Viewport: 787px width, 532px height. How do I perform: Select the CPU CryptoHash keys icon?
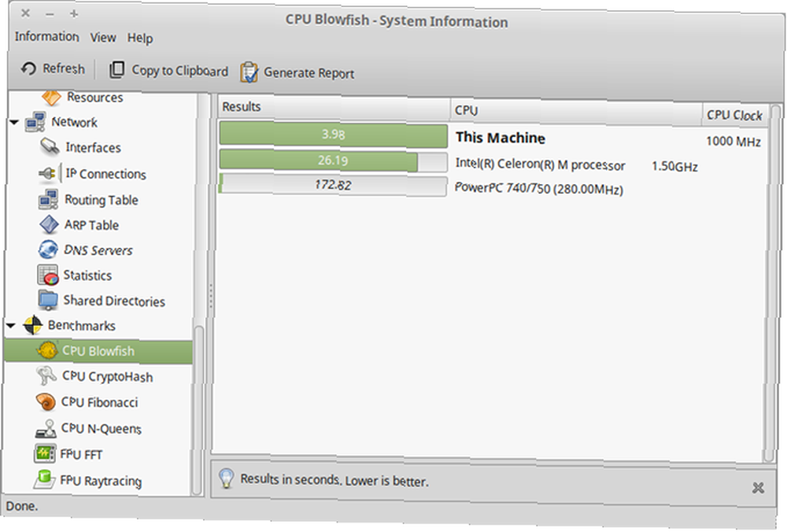click(46, 375)
